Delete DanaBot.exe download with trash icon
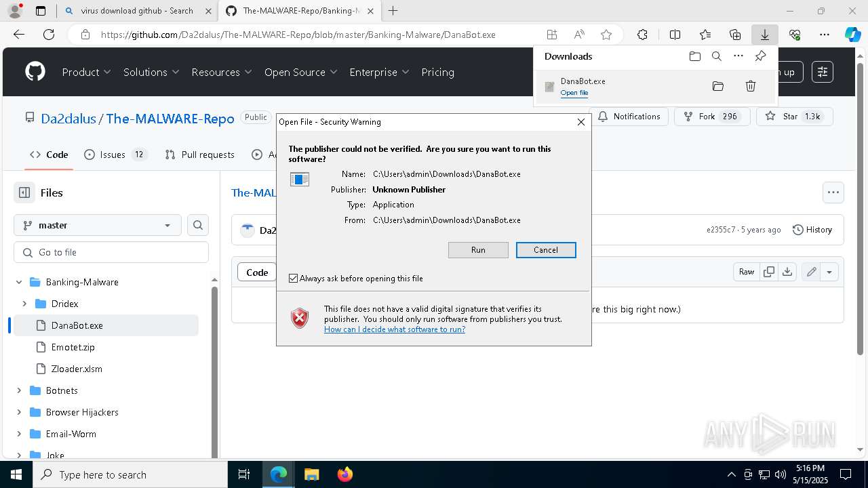 click(751, 86)
